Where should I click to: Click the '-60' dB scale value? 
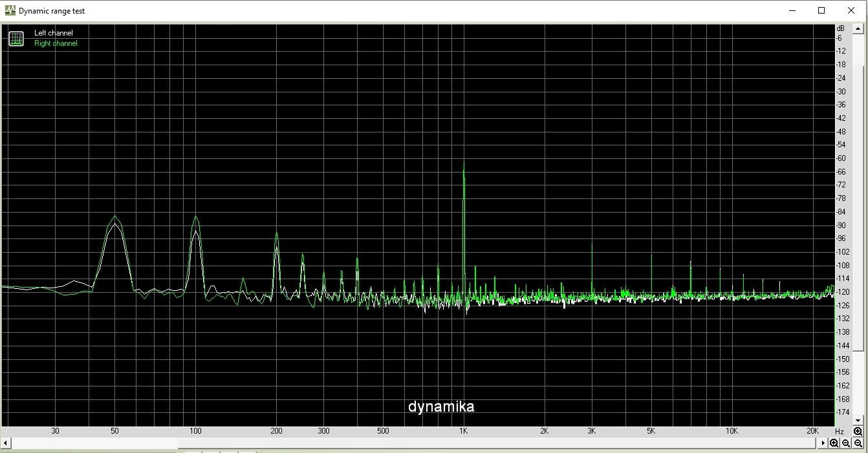[x=841, y=158]
